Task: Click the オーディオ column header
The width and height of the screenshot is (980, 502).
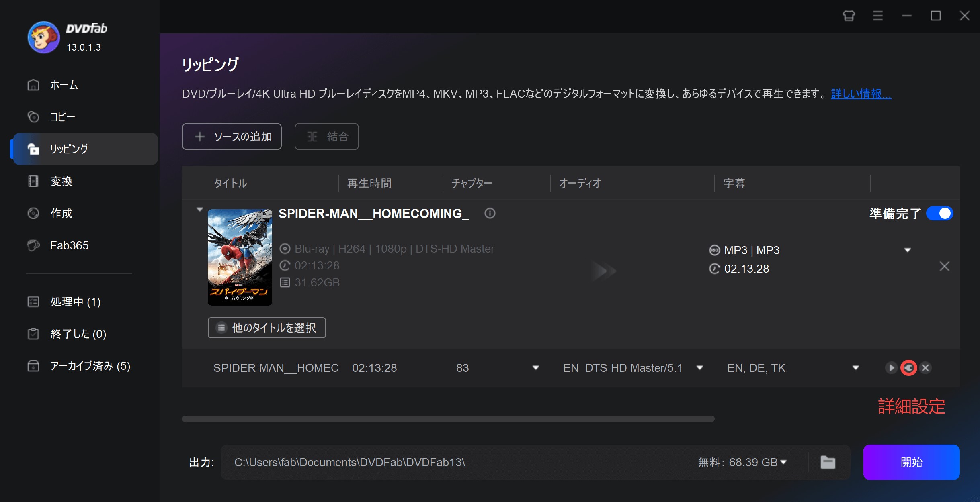Action: click(x=580, y=183)
